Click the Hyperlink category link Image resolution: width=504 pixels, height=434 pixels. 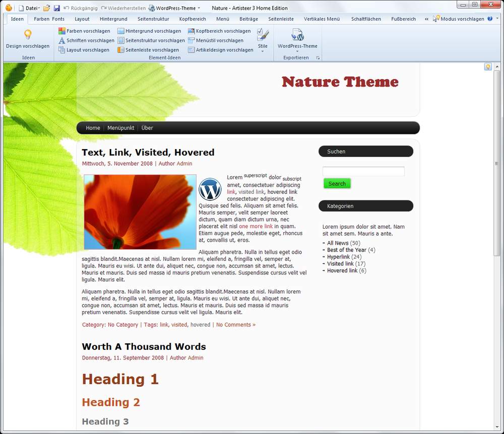[339, 257]
